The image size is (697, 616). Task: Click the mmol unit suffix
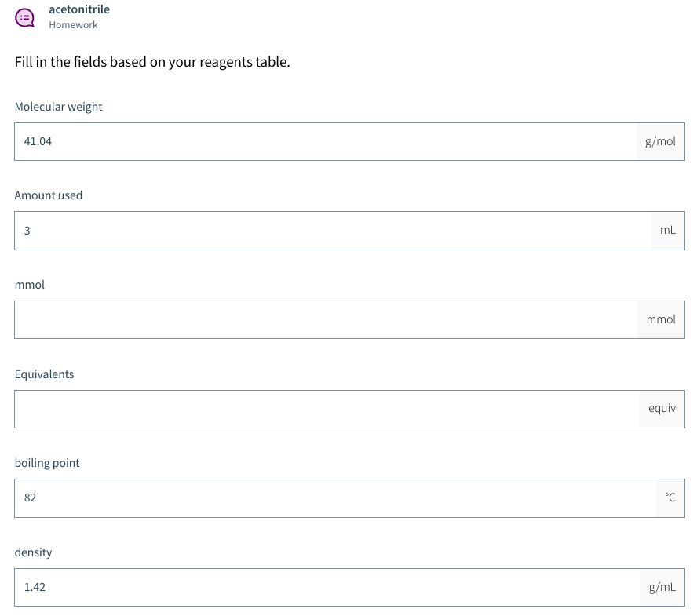point(661,319)
